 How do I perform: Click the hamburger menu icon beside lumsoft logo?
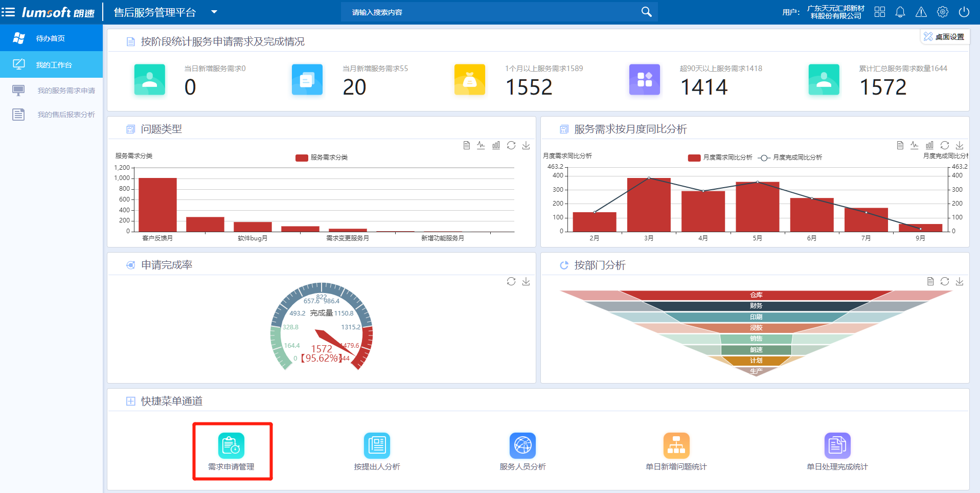[x=8, y=12]
